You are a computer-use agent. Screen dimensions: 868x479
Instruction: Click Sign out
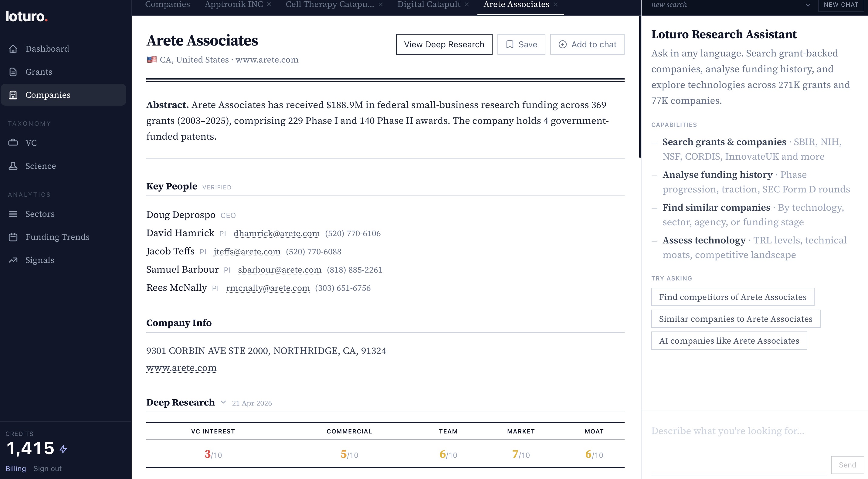[x=48, y=469]
